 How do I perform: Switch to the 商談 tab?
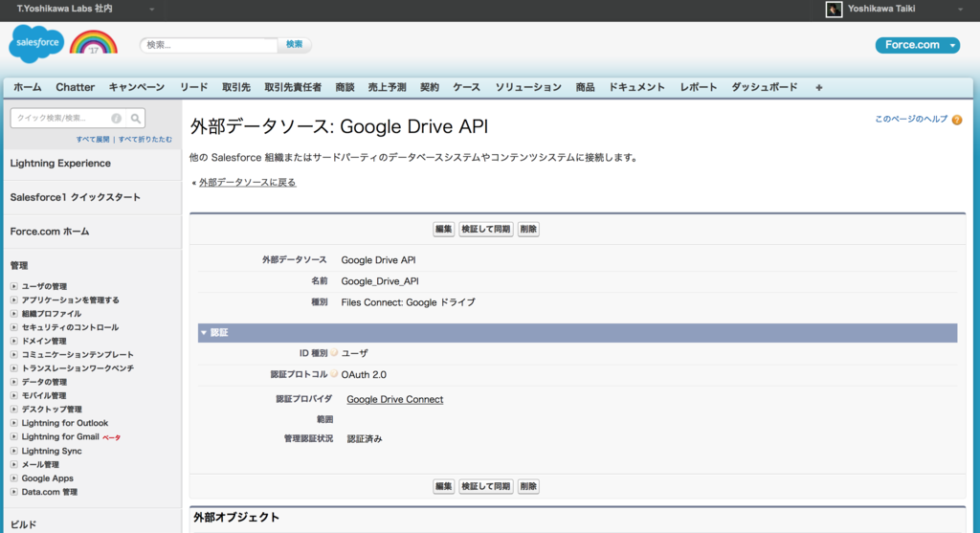[345, 87]
